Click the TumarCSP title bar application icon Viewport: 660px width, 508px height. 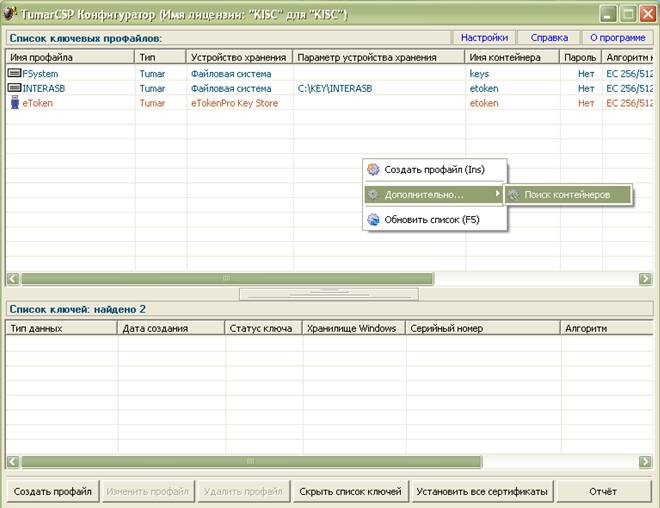coord(12,13)
